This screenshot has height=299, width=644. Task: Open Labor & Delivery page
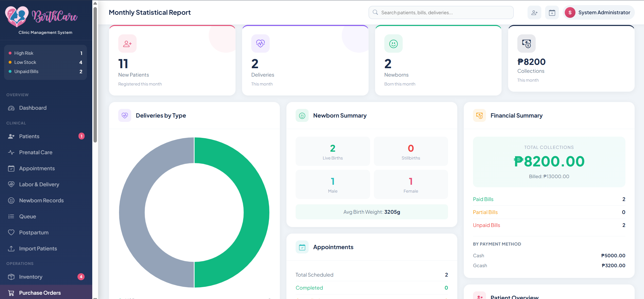[x=46, y=184]
